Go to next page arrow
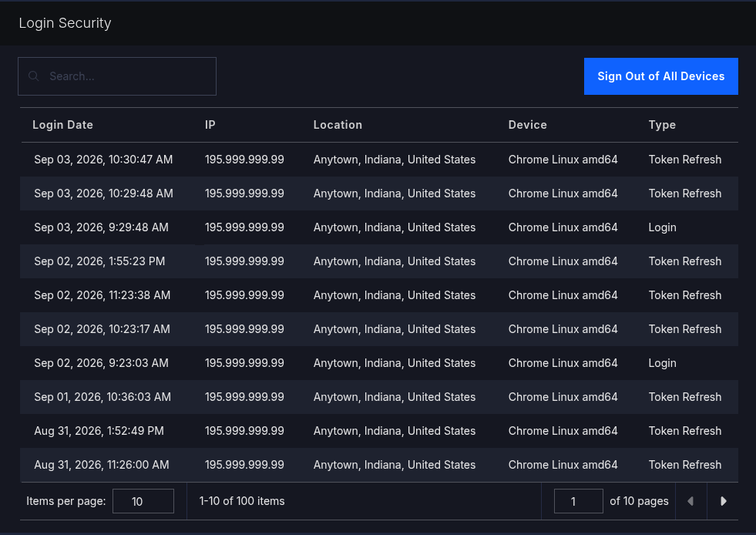 click(x=723, y=501)
